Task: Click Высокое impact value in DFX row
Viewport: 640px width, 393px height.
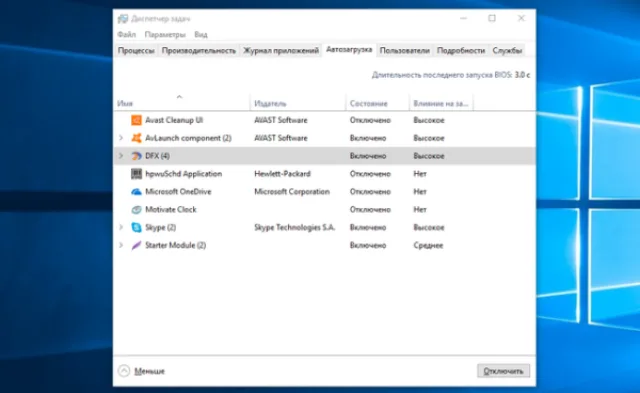Action: (429, 156)
